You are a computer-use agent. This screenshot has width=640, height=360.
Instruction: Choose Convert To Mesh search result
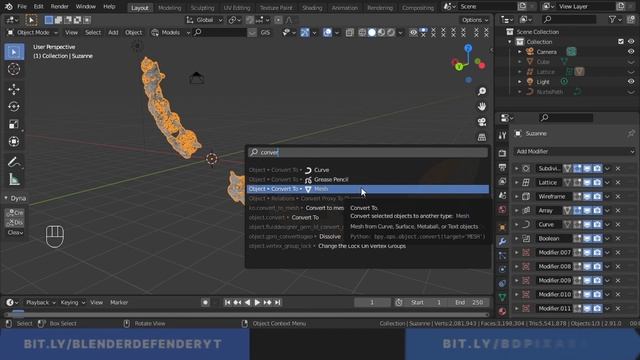coord(367,189)
